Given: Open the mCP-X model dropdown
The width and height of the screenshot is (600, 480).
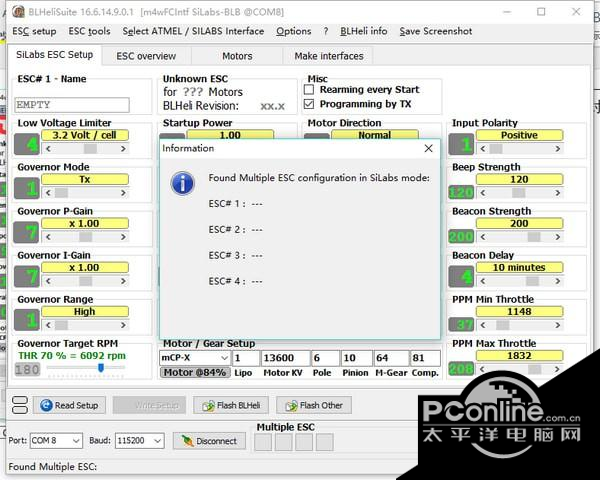Looking at the screenshot, I should tap(195, 358).
